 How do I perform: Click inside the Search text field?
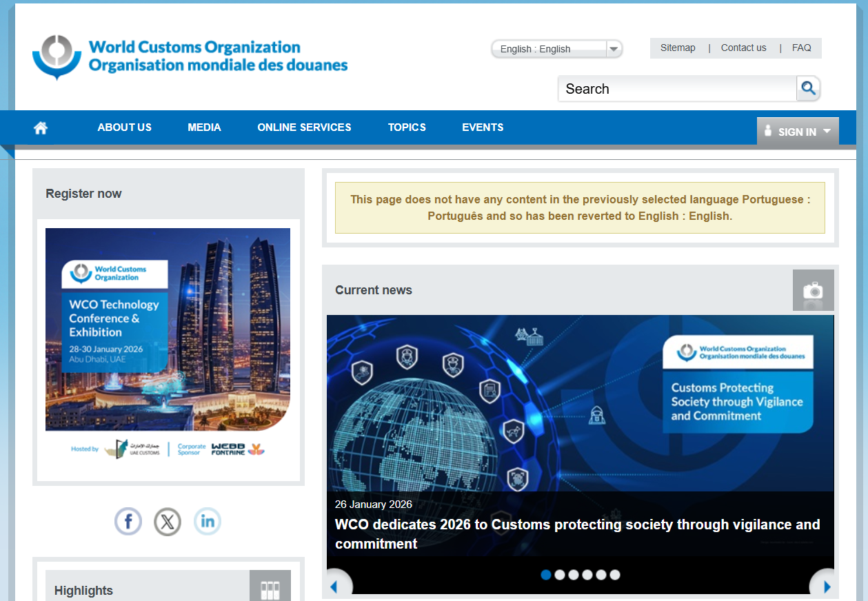pos(676,89)
